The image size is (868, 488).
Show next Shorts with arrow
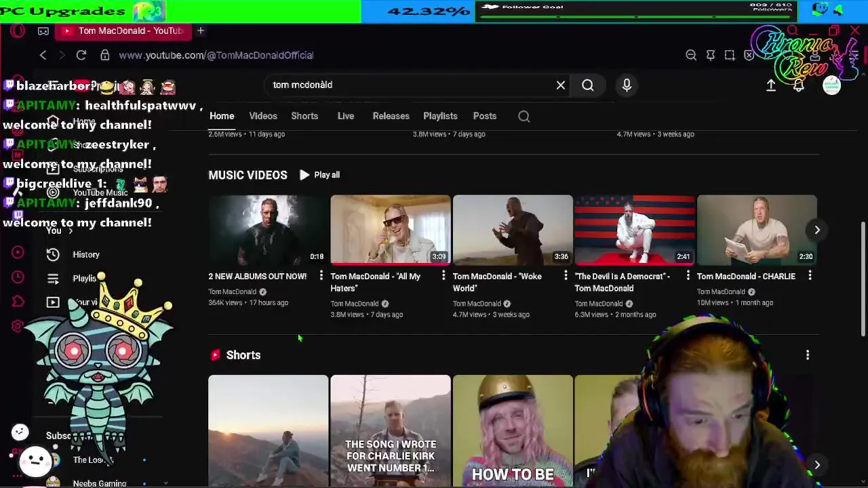point(817,465)
